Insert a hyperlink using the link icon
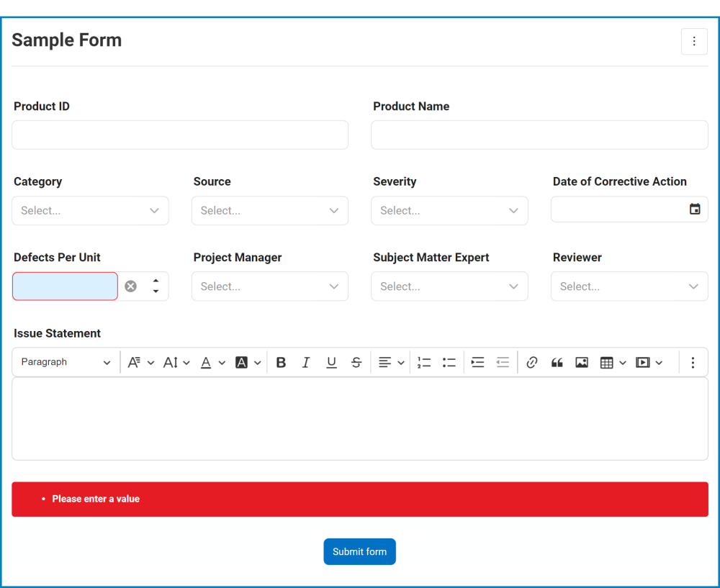The height and width of the screenshot is (588, 720). [532, 363]
